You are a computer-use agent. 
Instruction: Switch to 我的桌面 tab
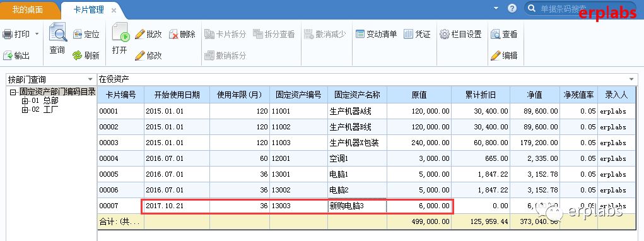tap(28, 10)
